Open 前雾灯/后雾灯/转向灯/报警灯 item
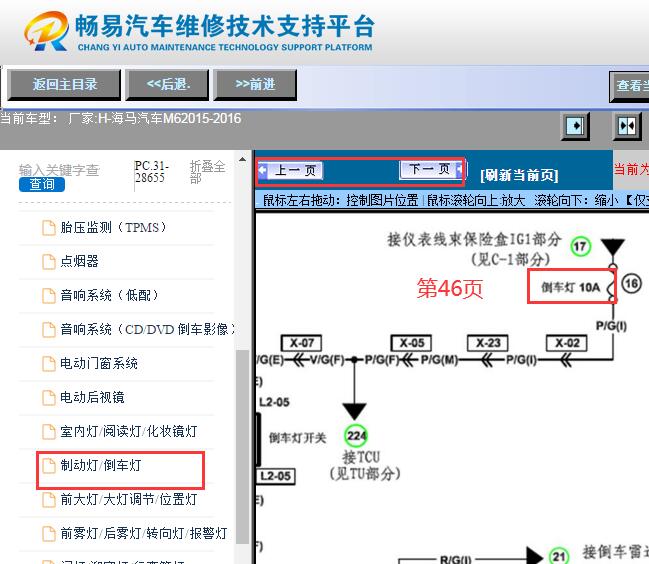 144,533
